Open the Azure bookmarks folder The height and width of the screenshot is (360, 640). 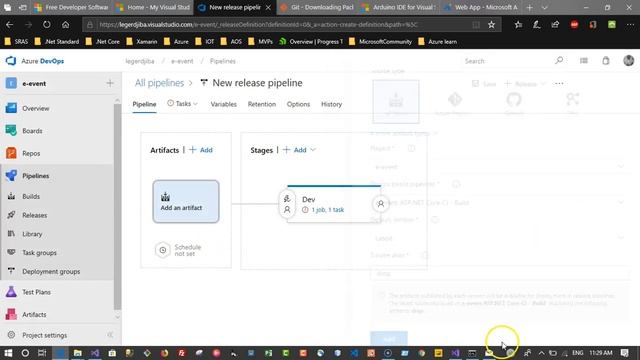[x=176, y=42]
